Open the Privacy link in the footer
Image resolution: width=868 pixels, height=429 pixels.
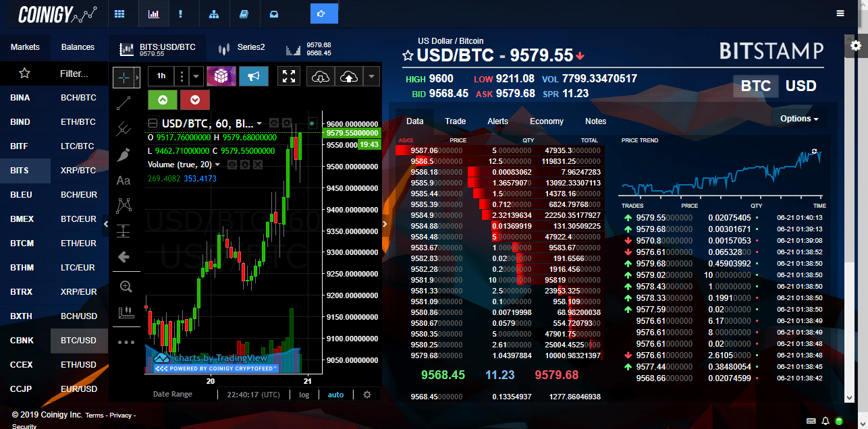click(x=121, y=416)
